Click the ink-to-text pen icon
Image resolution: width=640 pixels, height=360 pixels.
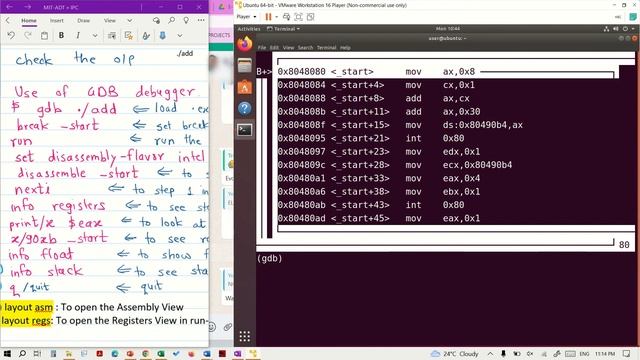pos(146,36)
